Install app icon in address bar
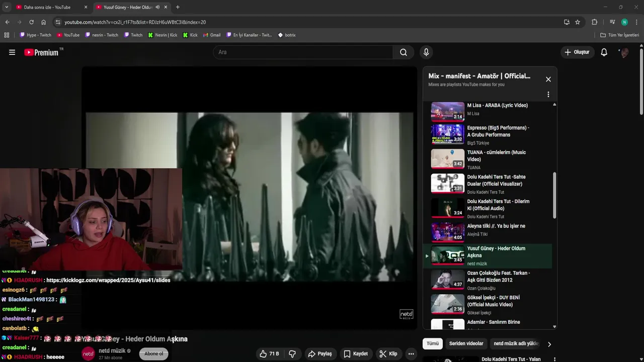Screen dimensions: 644x362 (567, 22)
